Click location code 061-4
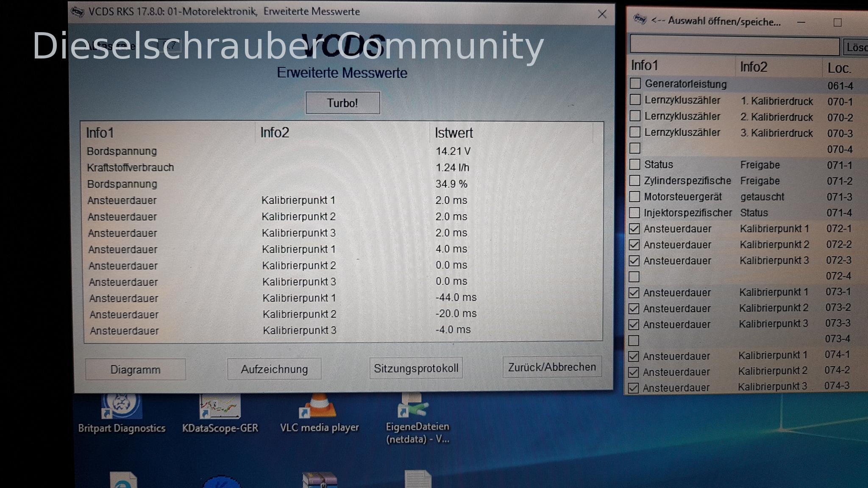868x488 pixels. pos(840,86)
